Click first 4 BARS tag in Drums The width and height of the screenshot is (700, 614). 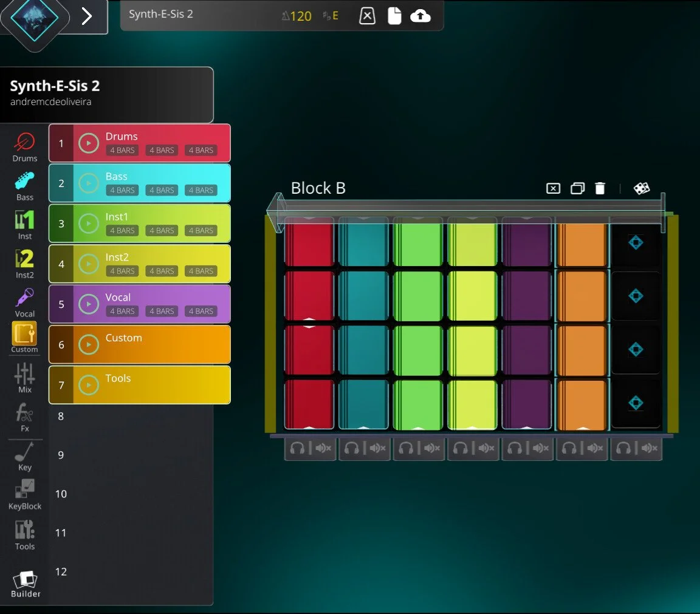pyautogui.click(x=122, y=151)
